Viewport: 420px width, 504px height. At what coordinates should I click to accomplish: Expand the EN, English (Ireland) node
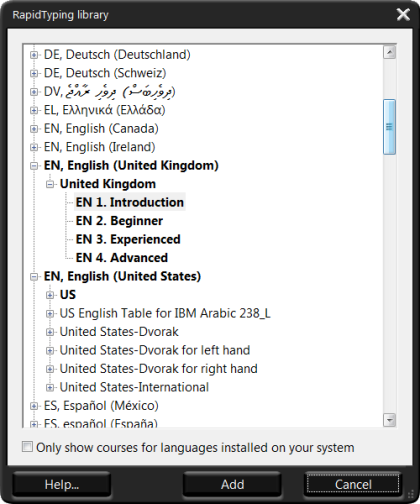[x=34, y=147]
